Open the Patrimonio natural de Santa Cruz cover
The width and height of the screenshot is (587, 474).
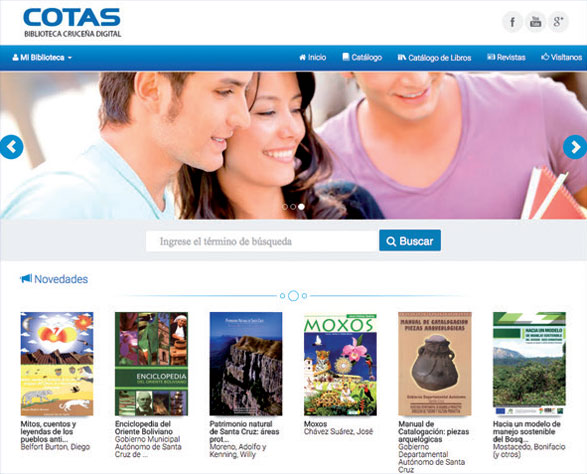pyautogui.click(x=246, y=364)
